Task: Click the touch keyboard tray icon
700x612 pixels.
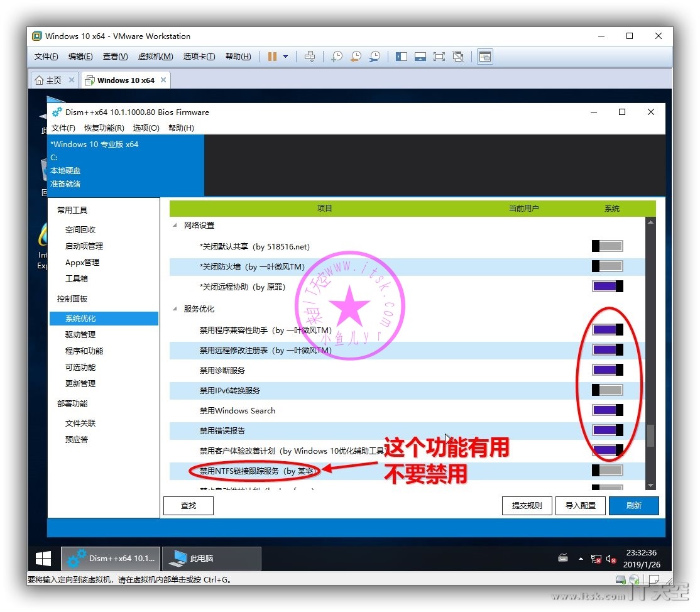Action: pos(563,557)
